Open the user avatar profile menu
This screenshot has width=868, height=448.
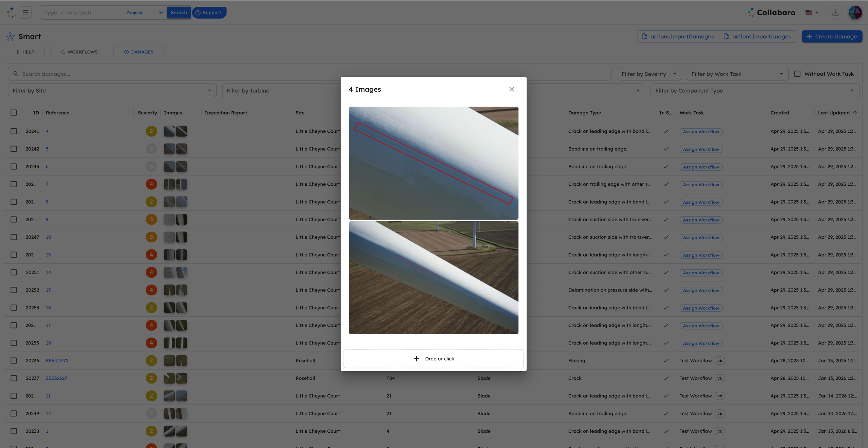pos(855,13)
